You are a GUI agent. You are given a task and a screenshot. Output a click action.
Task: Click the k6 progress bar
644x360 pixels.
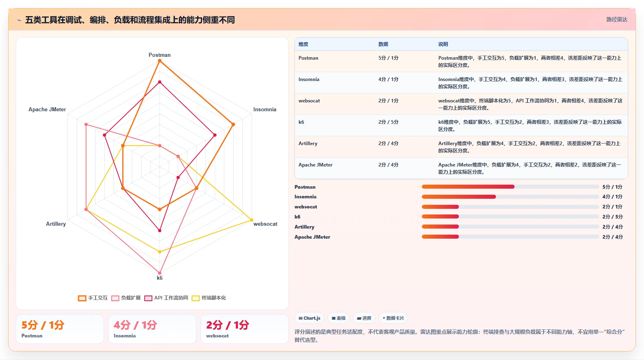510,216
